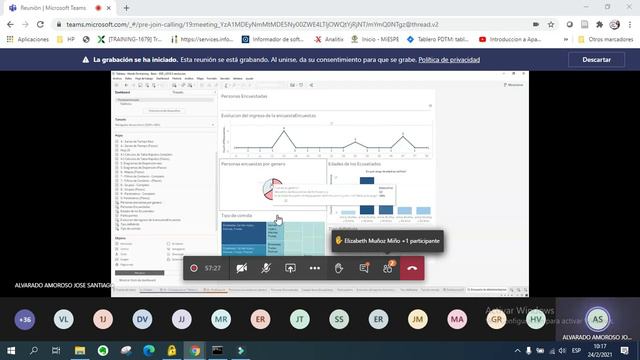The width and height of the screenshot is (640, 360).
Task: Open the share content tray
Action: [290, 268]
